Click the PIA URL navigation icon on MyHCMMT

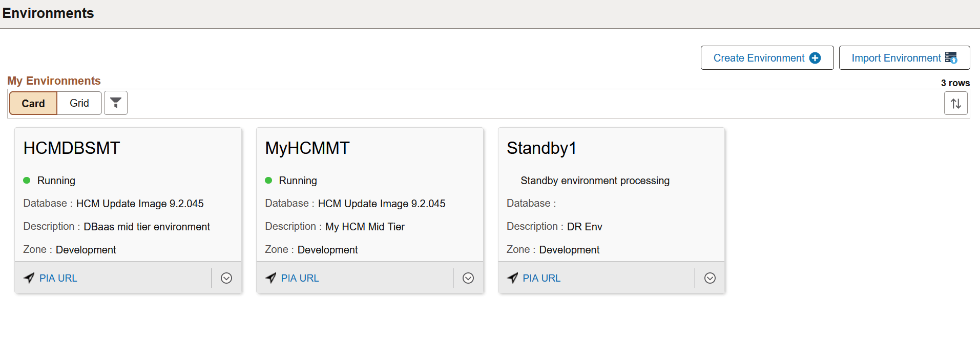270,278
